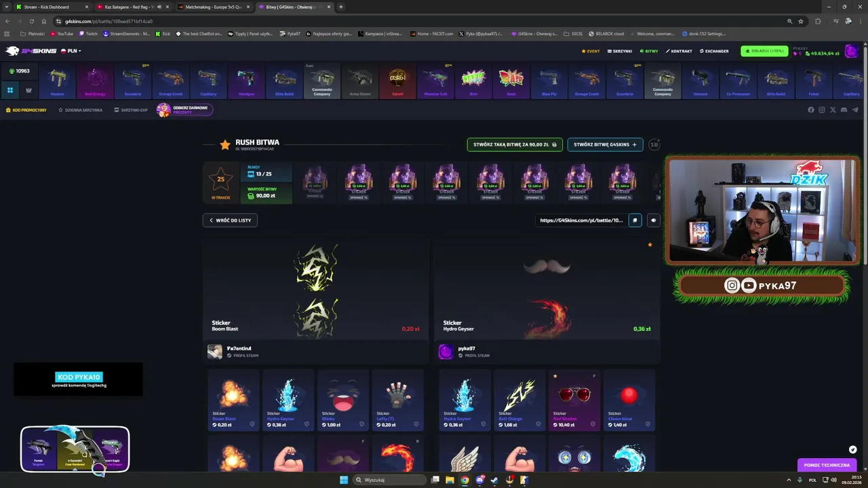The height and width of the screenshot is (488, 868).
Task: Open Instagram social icon in site header
Action: click(822, 110)
